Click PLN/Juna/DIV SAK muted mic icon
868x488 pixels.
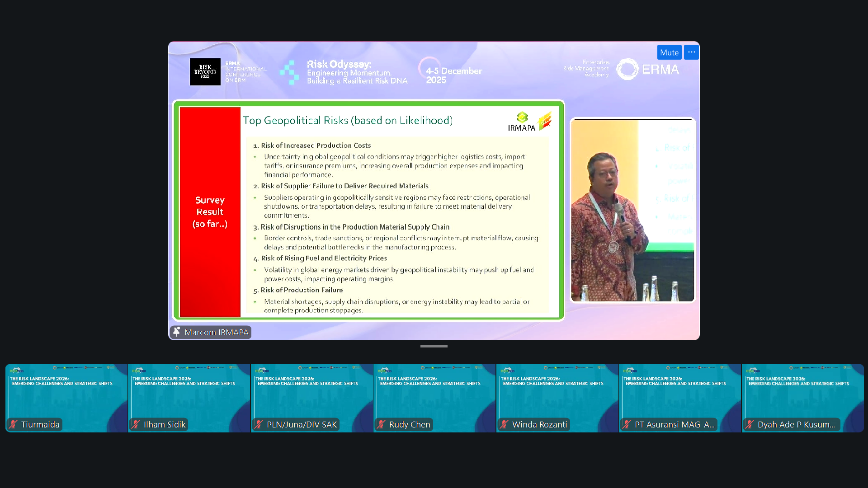point(259,424)
